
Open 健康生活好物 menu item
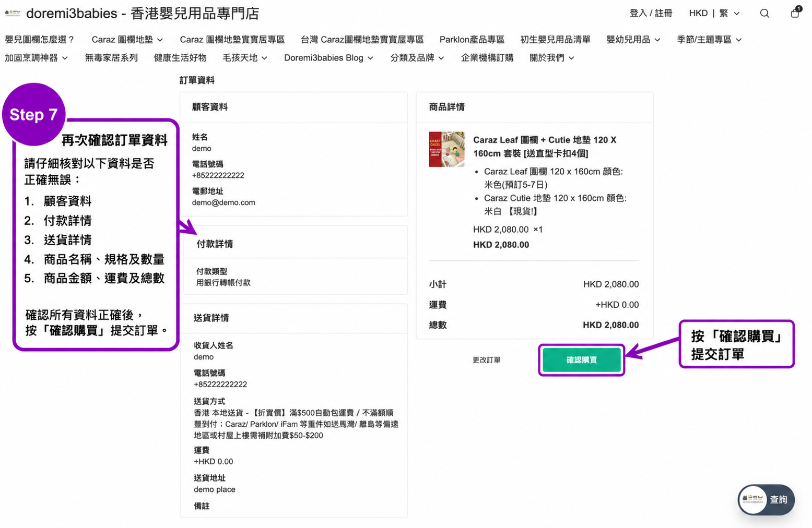pos(180,58)
